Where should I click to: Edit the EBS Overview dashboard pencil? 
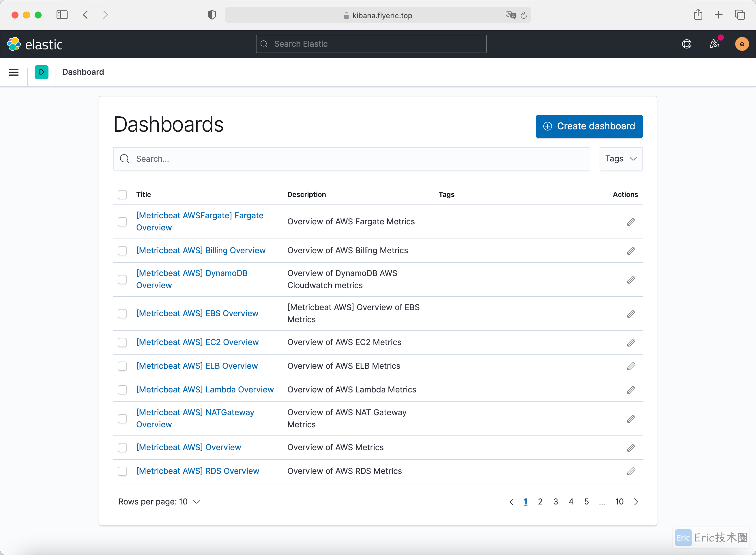pyautogui.click(x=631, y=313)
